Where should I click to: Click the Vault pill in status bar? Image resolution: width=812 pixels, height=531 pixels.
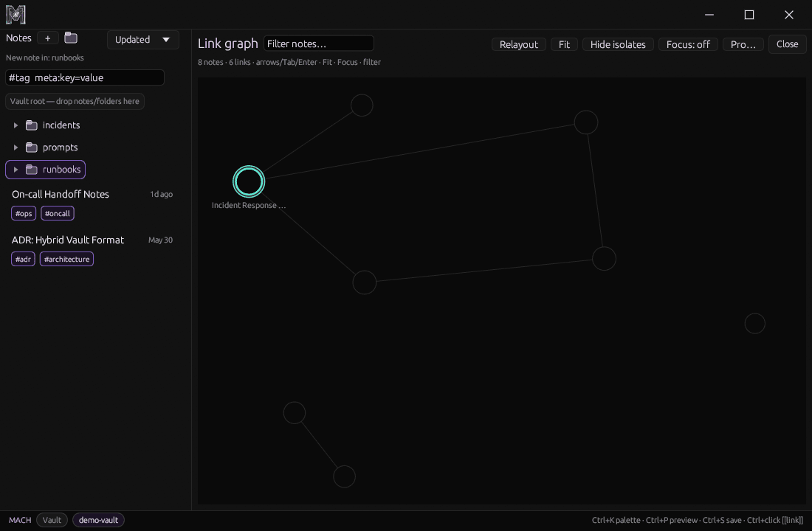pos(52,520)
